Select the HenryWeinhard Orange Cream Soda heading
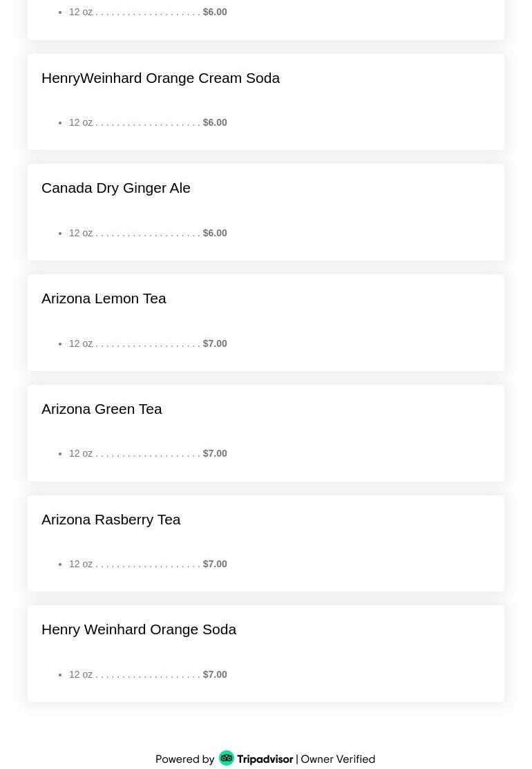This screenshot has width=532, height=769. (160, 78)
